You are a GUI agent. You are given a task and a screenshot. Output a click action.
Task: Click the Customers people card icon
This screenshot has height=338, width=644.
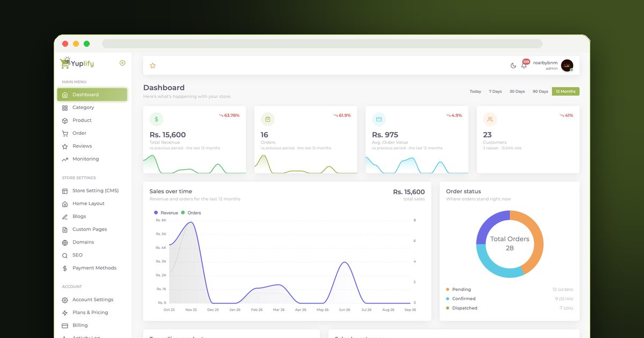tap(490, 119)
